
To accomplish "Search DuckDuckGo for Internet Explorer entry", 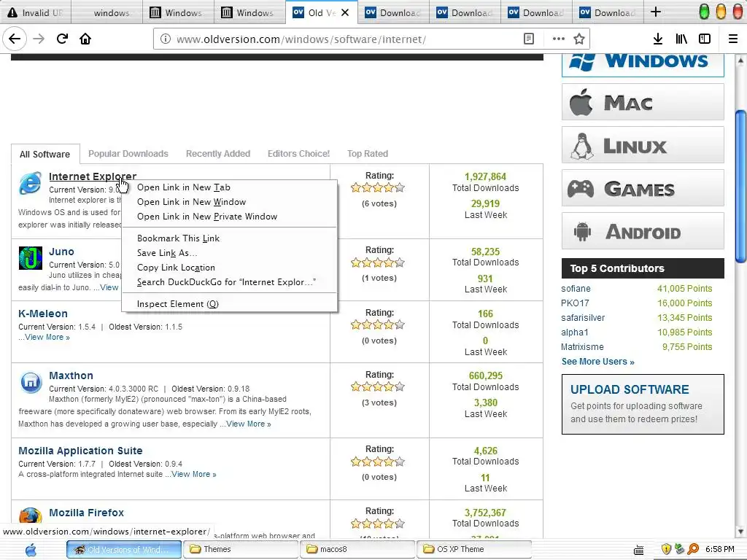I will [x=226, y=282].
